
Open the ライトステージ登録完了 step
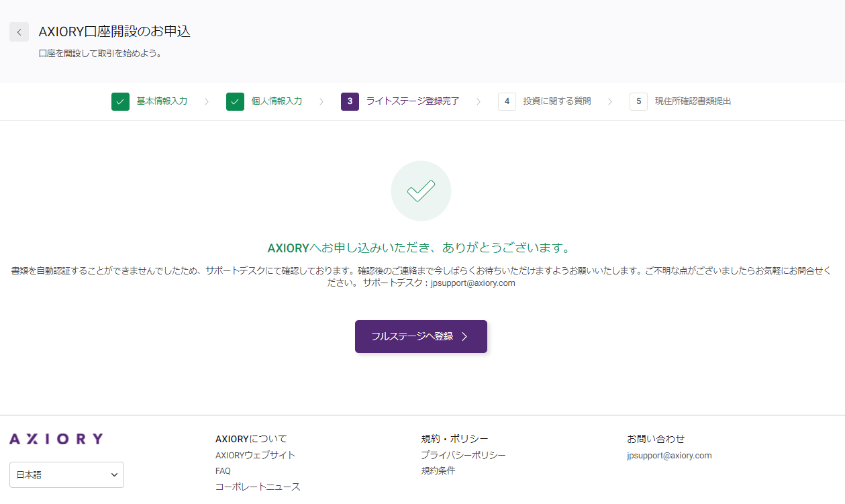(x=413, y=101)
